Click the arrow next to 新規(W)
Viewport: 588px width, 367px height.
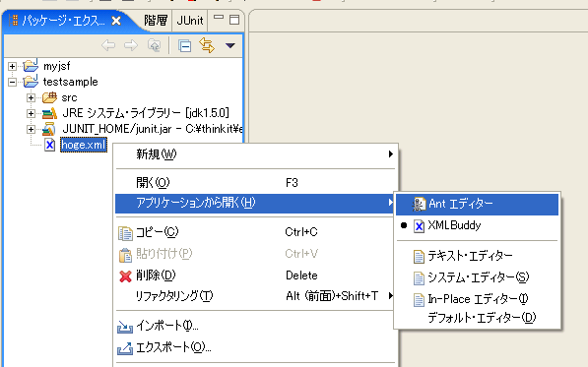391,153
